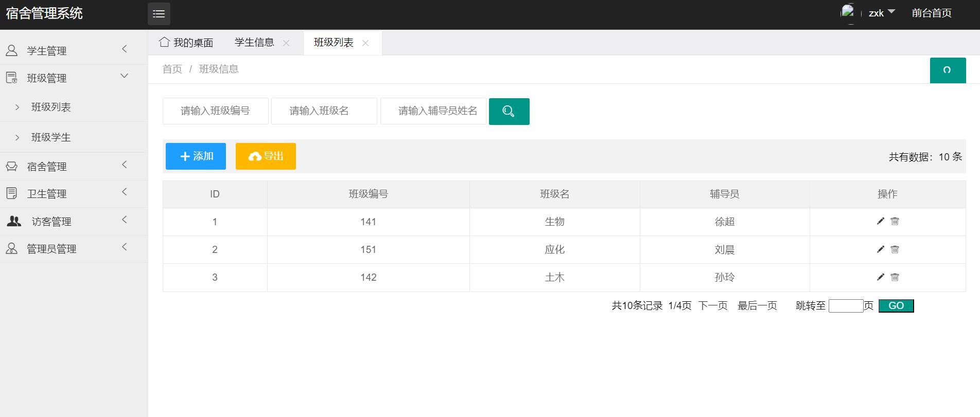Collapse the 班级管理 menu chevron

tap(124, 76)
